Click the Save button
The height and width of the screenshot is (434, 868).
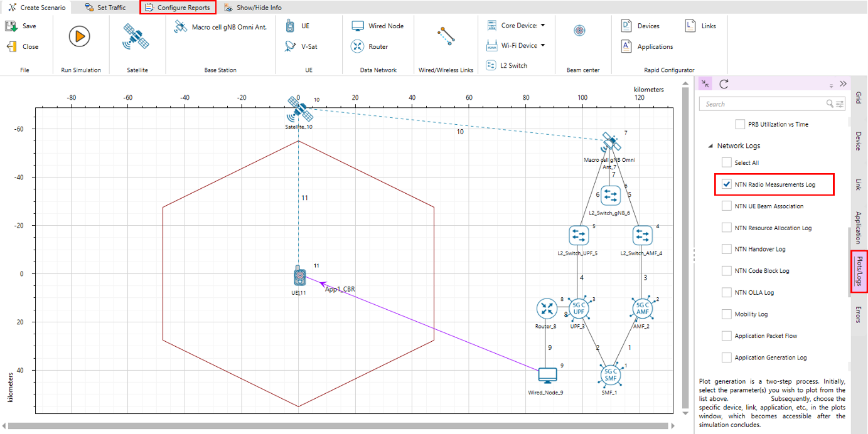click(21, 26)
